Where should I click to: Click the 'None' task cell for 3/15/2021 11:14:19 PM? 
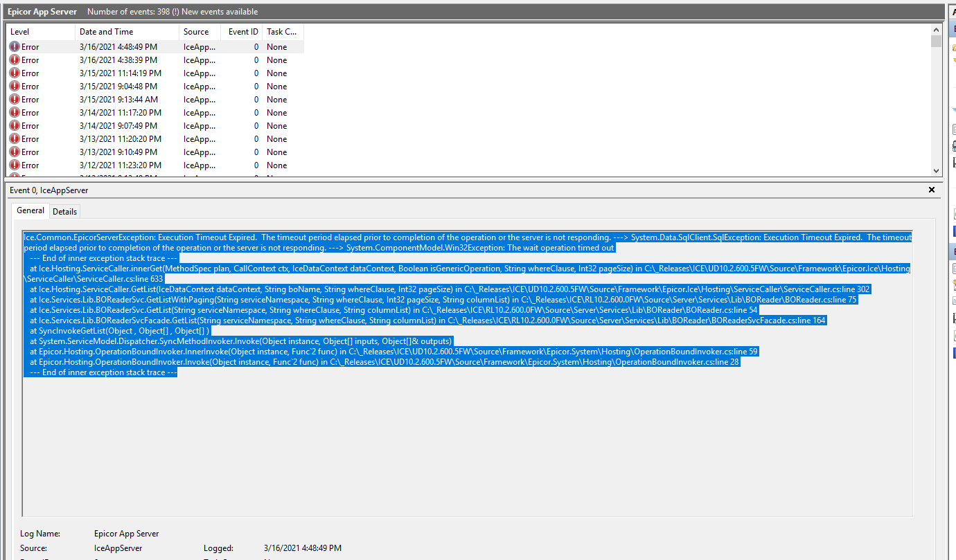pyautogui.click(x=276, y=73)
